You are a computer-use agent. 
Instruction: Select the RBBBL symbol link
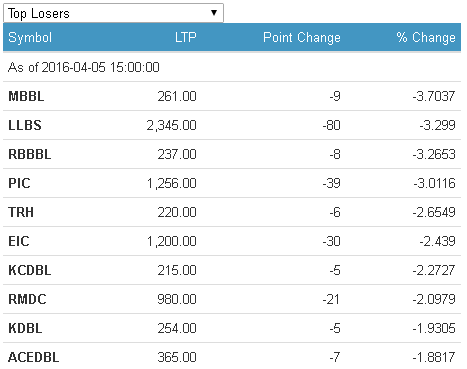coord(30,154)
